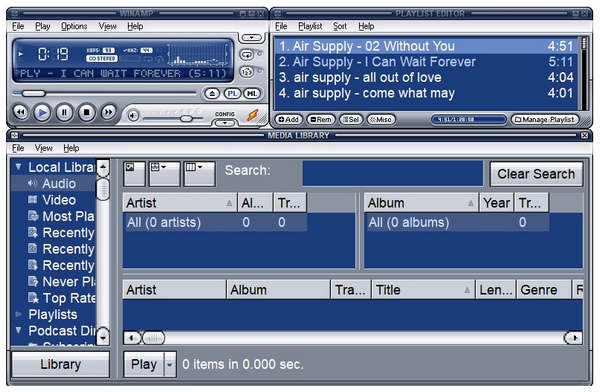Collapse the Local Library tree node
Viewport: 600px width, 392px height.
pyautogui.click(x=18, y=167)
